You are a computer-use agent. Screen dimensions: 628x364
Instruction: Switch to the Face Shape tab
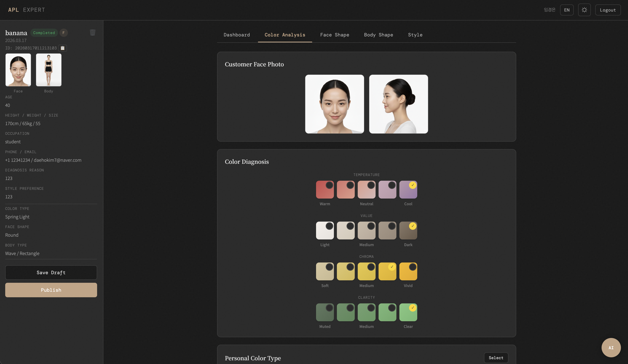pos(334,35)
